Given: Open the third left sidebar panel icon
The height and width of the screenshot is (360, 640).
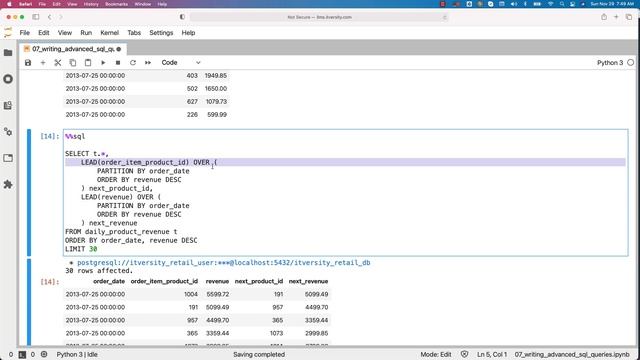Looking at the screenshot, I should (x=8, y=105).
